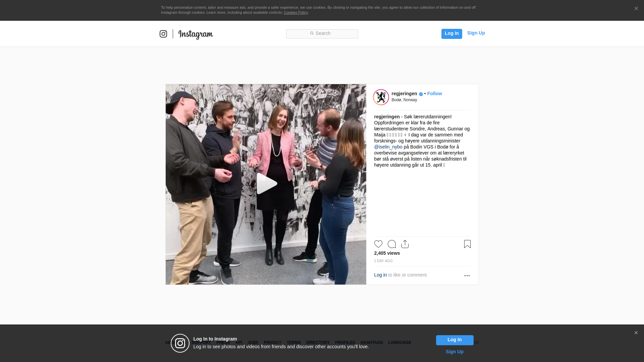Like the post with heart icon
Image resolution: width=644 pixels, height=362 pixels.
click(x=378, y=244)
